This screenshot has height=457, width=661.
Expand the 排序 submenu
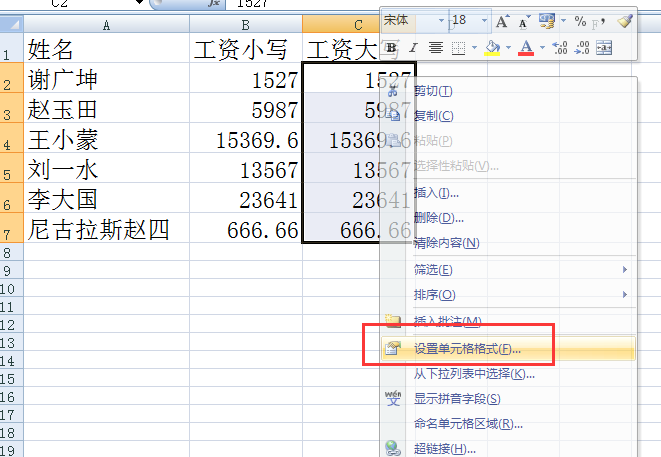pos(626,295)
